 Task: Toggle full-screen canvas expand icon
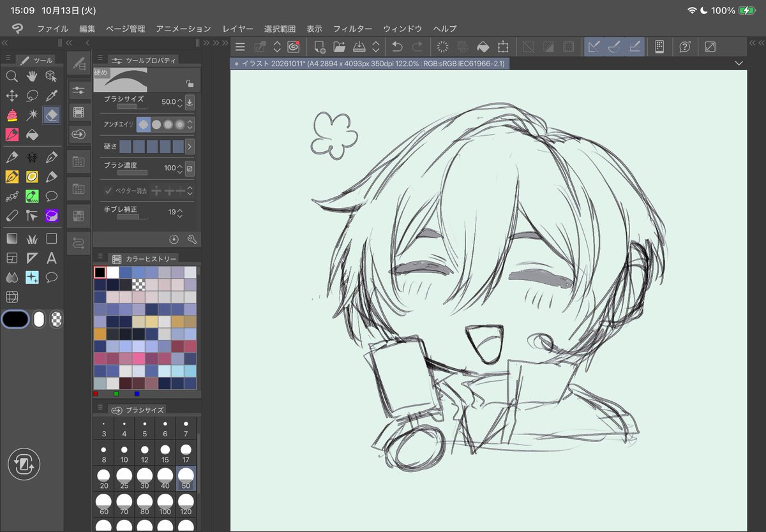pyautogui.click(x=710, y=47)
